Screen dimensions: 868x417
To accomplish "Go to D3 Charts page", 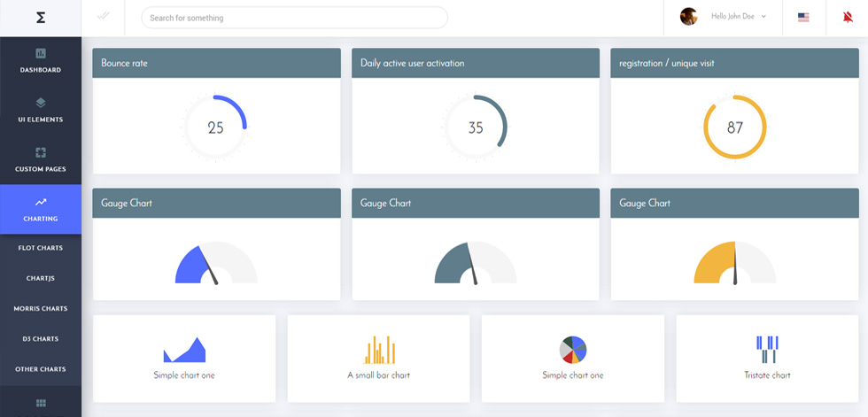I will coord(41,339).
